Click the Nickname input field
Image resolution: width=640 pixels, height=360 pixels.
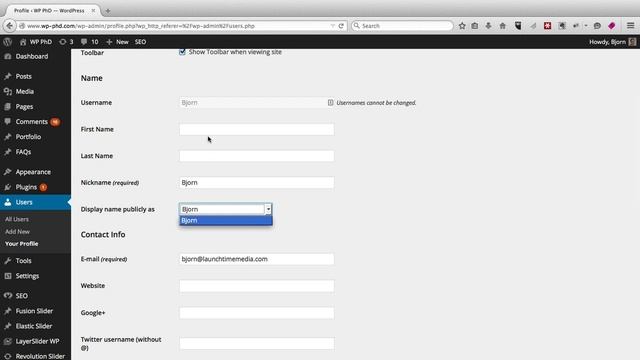(256, 182)
